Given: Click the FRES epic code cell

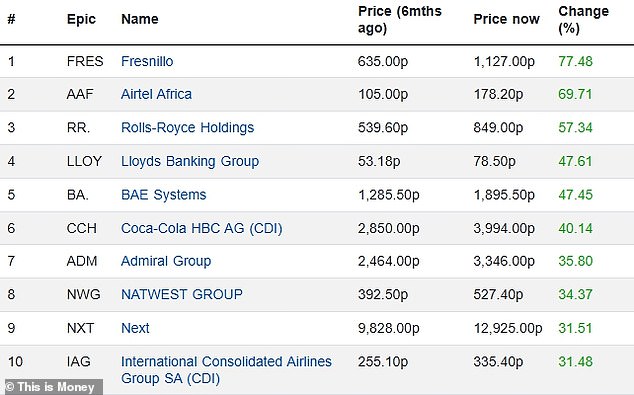Looking at the screenshot, I should (85, 61).
